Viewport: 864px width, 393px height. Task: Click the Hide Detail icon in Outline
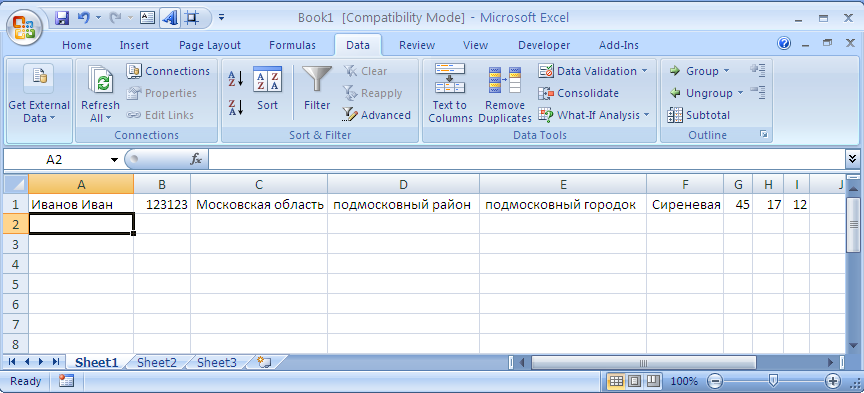pos(758,92)
